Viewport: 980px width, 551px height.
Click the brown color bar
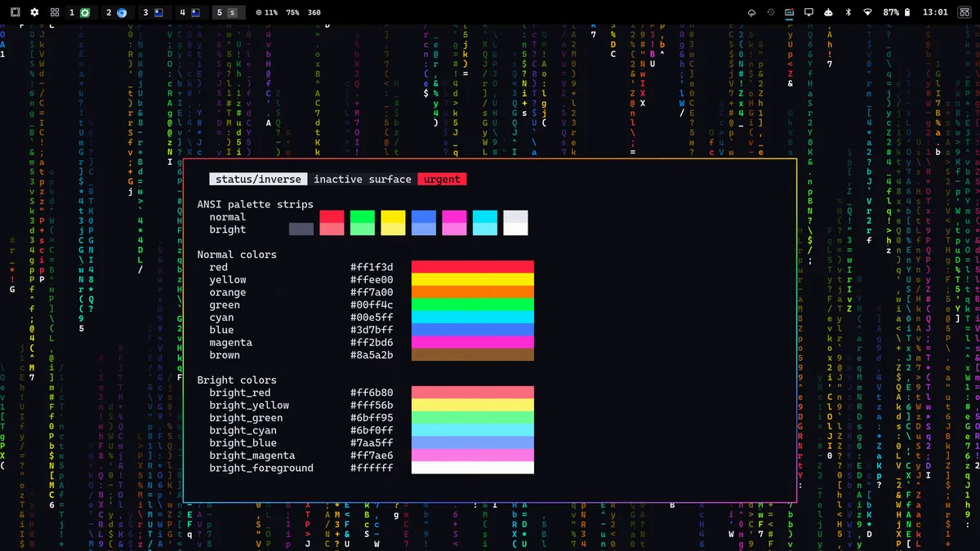(x=473, y=355)
